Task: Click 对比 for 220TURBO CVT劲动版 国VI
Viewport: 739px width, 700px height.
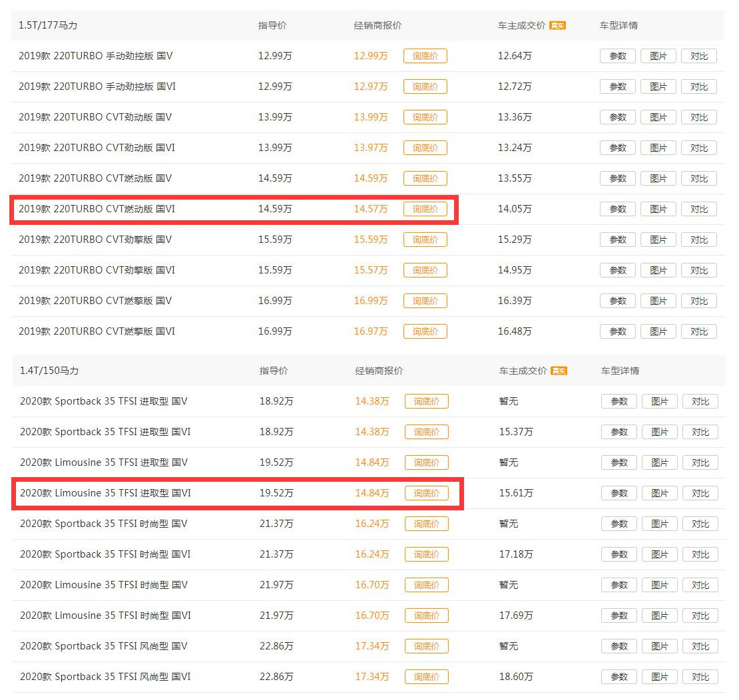Action: point(699,148)
